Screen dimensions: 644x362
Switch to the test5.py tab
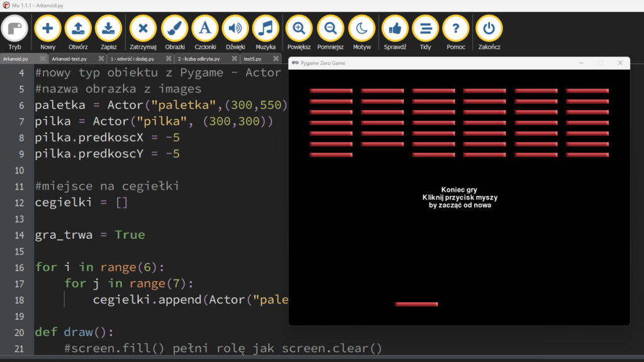(x=253, y=58)
